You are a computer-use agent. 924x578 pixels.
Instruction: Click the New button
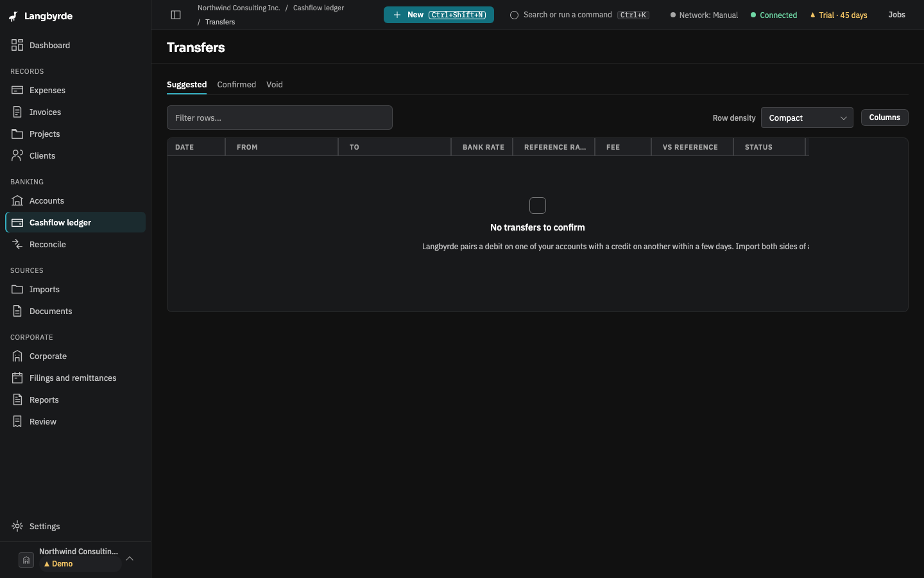(x=439, y=15)
